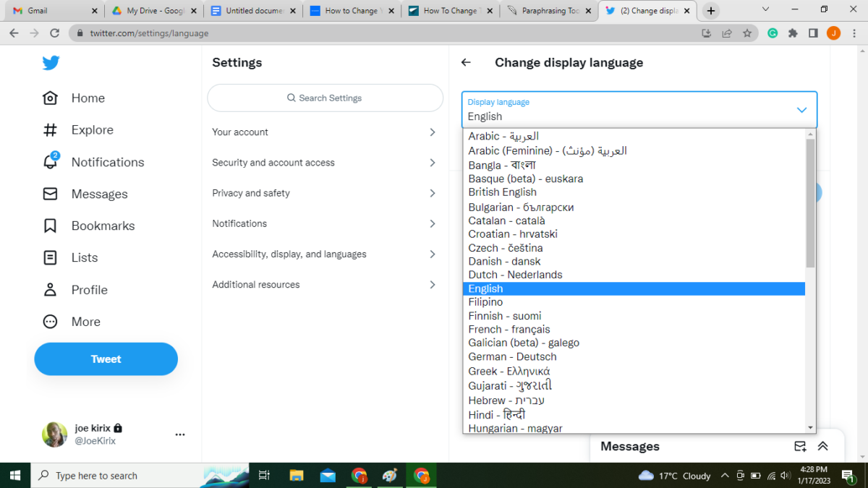
Task: Expand Accessibility, display, and languages
Action: pyautogui.click(x=325, y=254)
